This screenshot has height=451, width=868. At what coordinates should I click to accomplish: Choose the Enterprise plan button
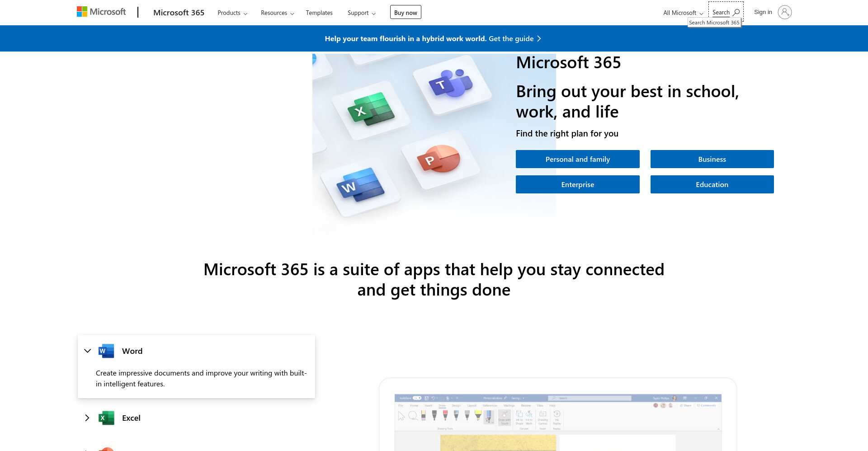point(577,184)
